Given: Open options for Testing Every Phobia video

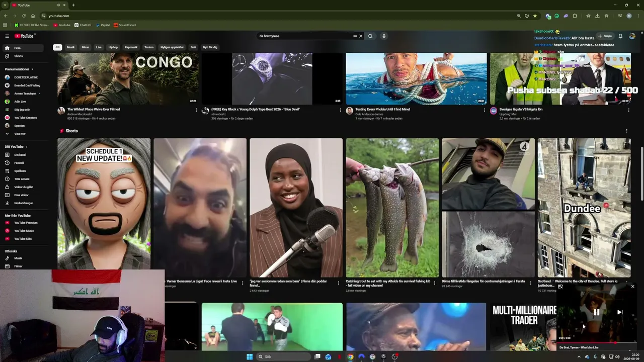Looking at the screenshot, I should coord(485,110).
